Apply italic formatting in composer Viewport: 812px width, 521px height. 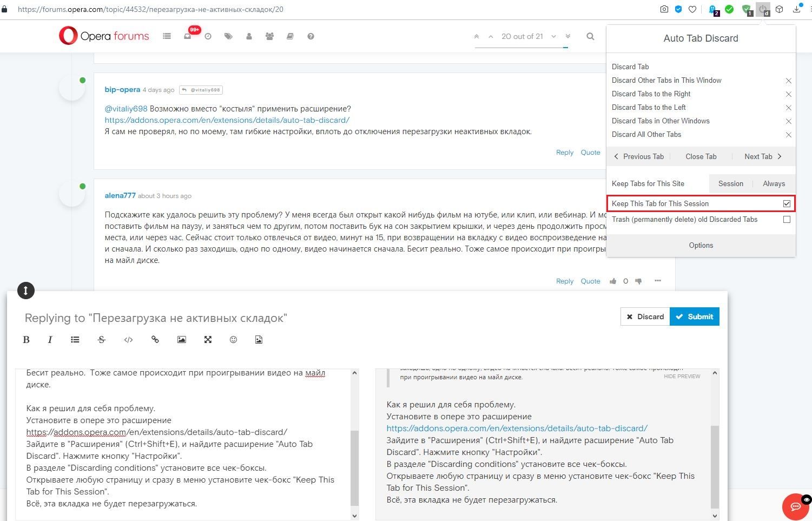50,340
